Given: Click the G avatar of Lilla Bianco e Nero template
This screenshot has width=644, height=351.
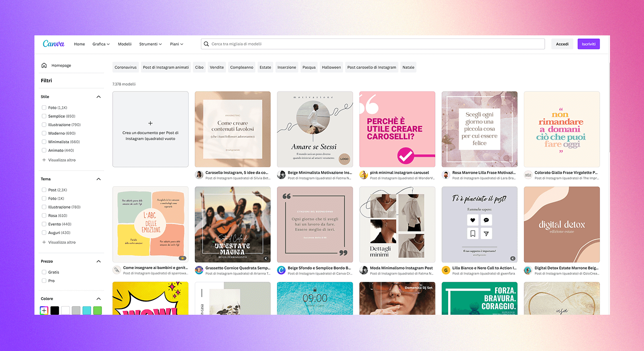Looking at the screenshot, I should pyautogui.click(x=446, y=270).
